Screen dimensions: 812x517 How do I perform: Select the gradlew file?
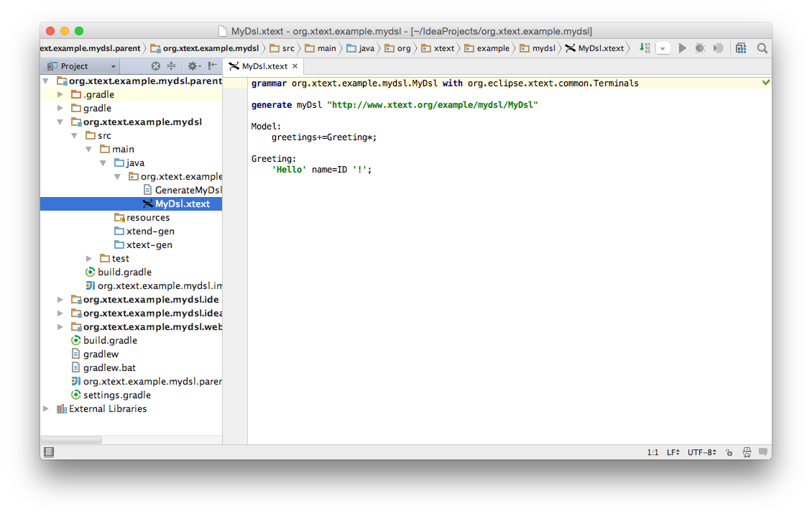[95, 354]
